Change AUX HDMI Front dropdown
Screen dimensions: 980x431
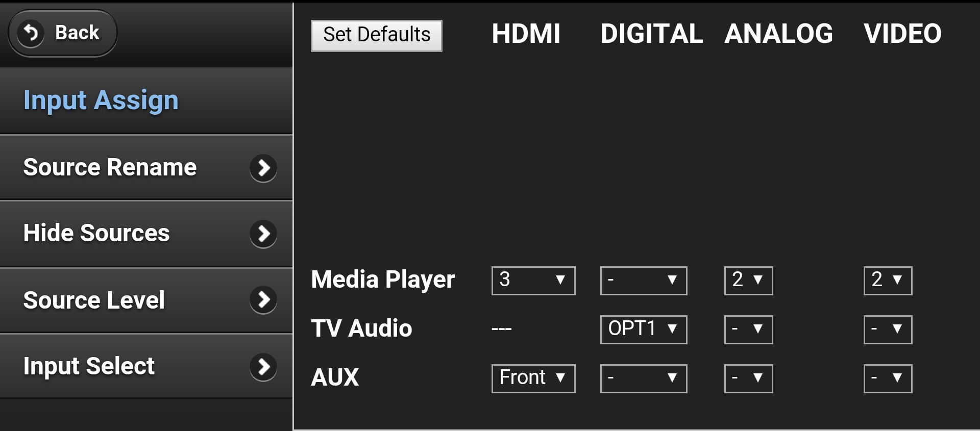tap(533, 378)
